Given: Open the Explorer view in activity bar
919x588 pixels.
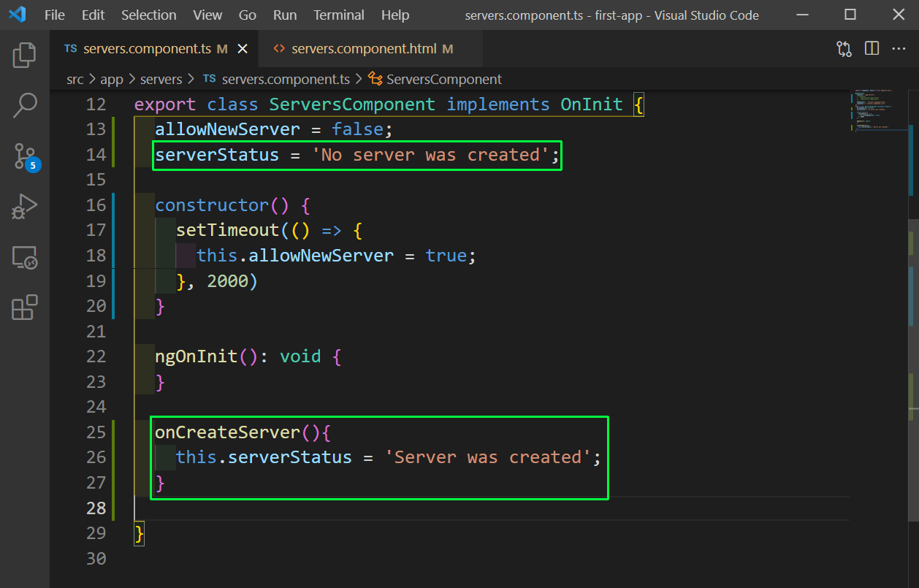Looking at the screenshot, I should click(25, 56).
